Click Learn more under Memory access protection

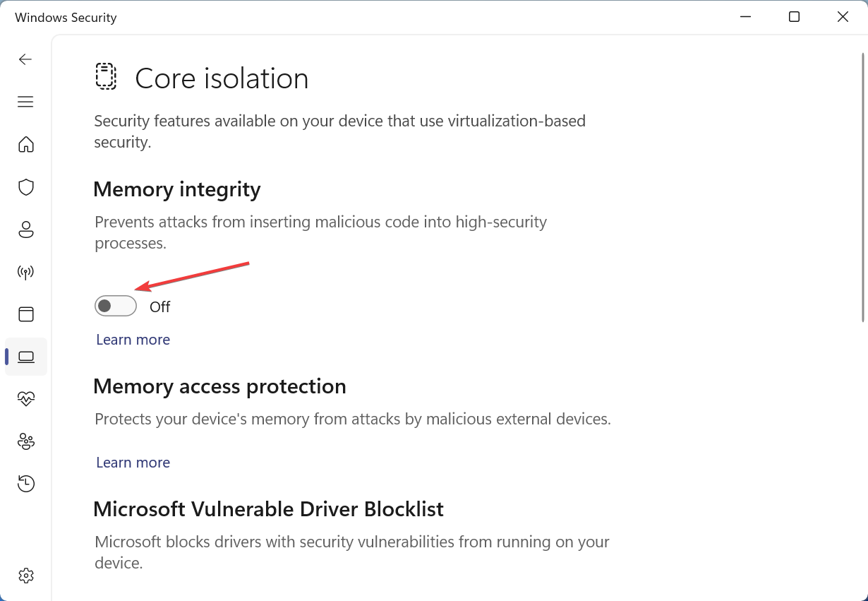pyautogui.click(x=133, y=463)
